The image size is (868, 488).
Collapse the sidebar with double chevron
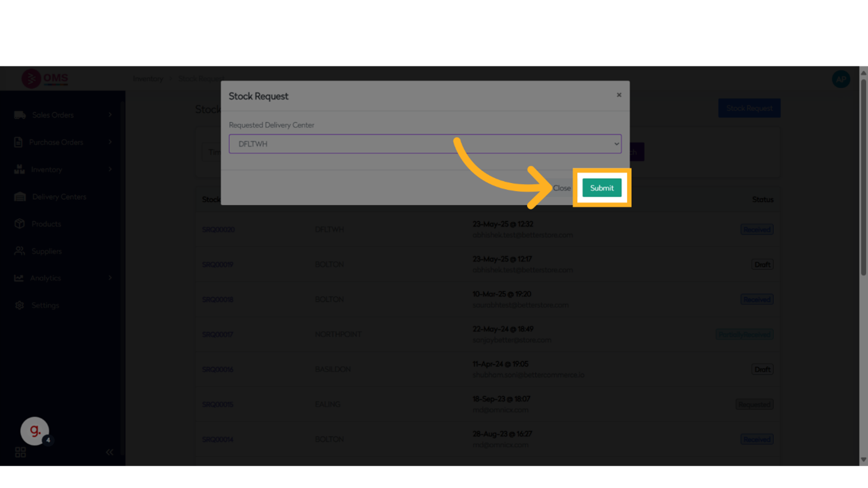pos(110,452)
